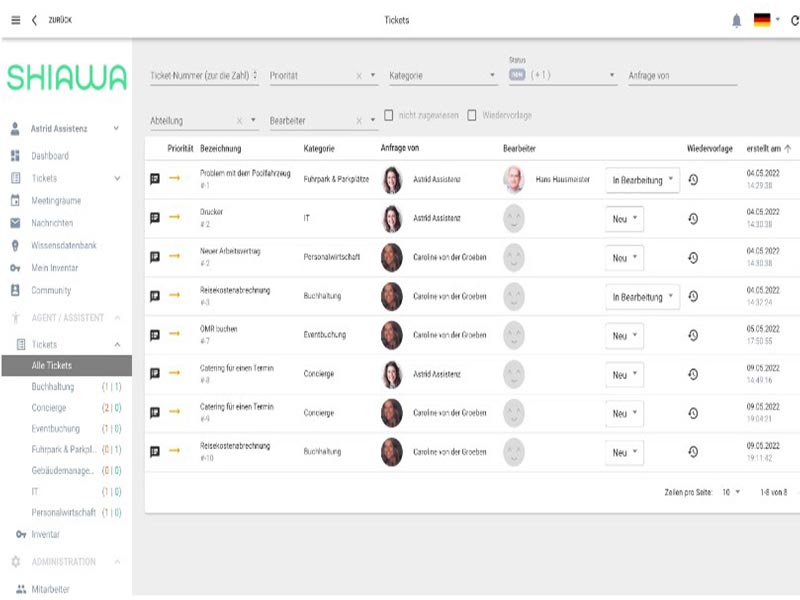Open Inventar key icon in sidebar
800x600 pixels.
click(21, 534)
